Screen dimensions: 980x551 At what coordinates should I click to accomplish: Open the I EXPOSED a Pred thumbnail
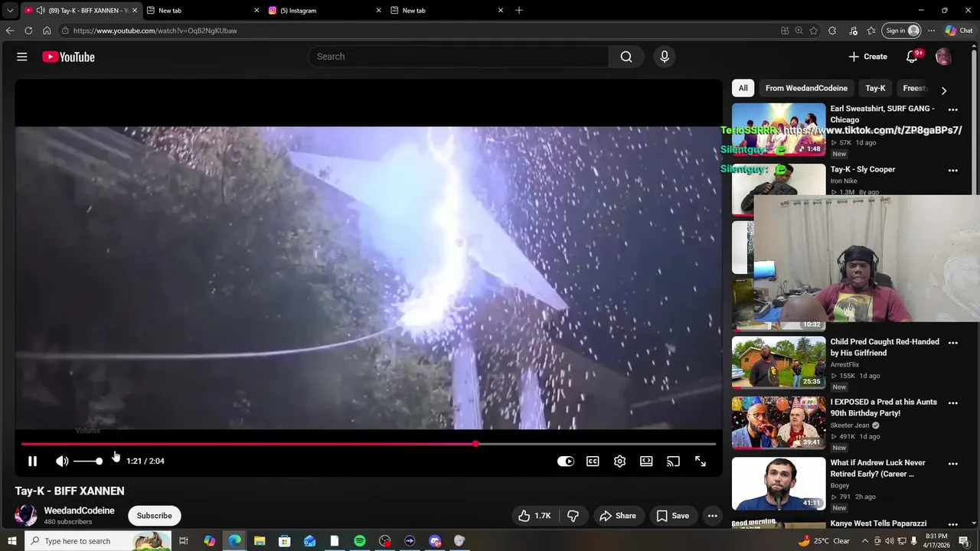pos(779,423)
